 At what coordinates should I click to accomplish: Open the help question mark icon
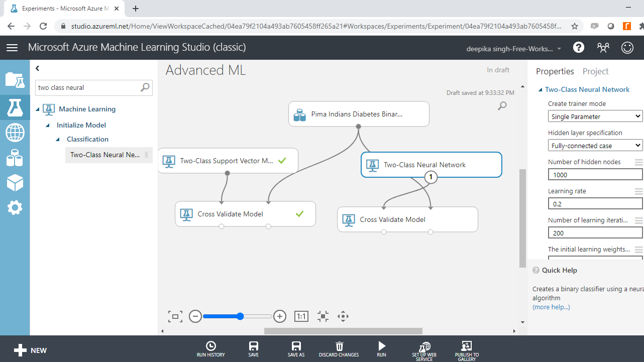(579, 48)
